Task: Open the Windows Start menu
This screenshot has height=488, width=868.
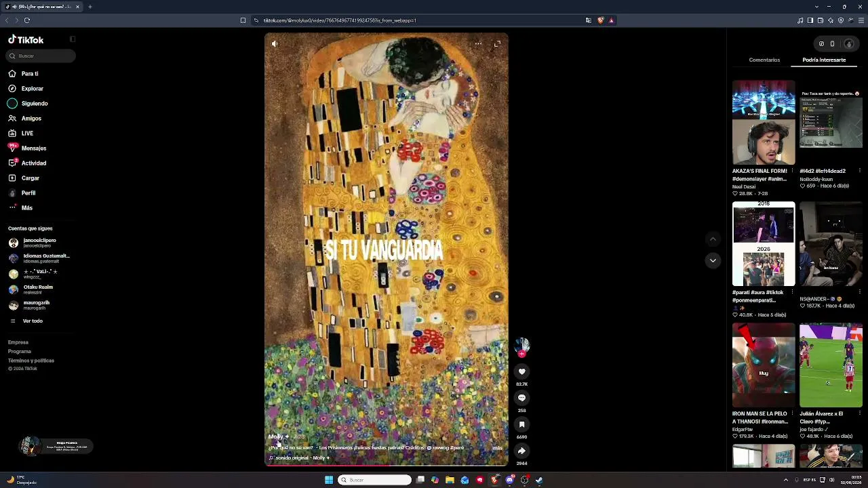Action: click(x=329, y=480)
